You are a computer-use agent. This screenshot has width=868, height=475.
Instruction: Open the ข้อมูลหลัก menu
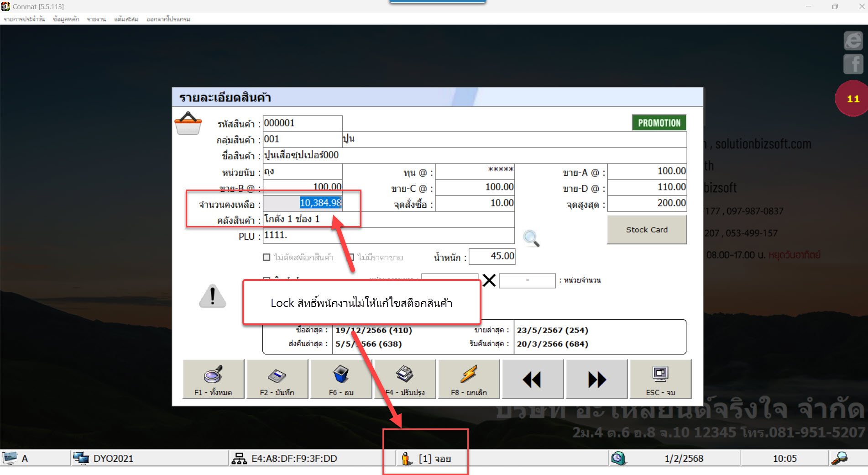click(x=66, y=19)
